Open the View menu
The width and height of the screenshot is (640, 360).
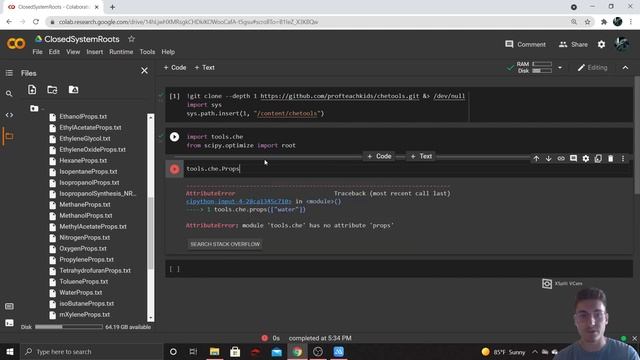pos(73,52)
